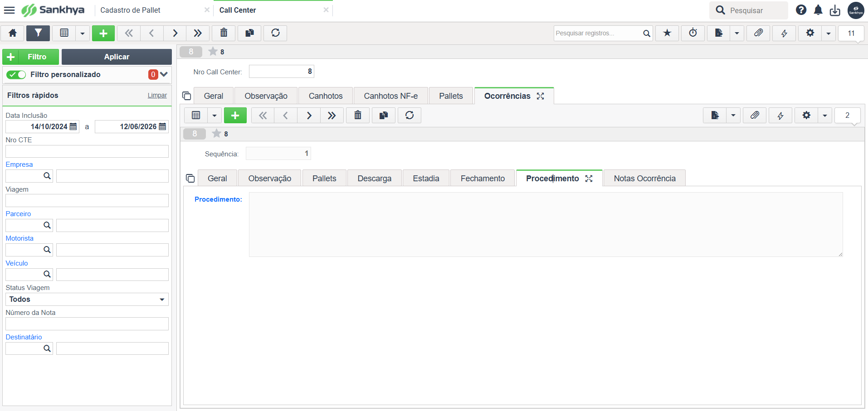
Task: Open settings gear in main toolbar
Action: [x=810, y=33]
